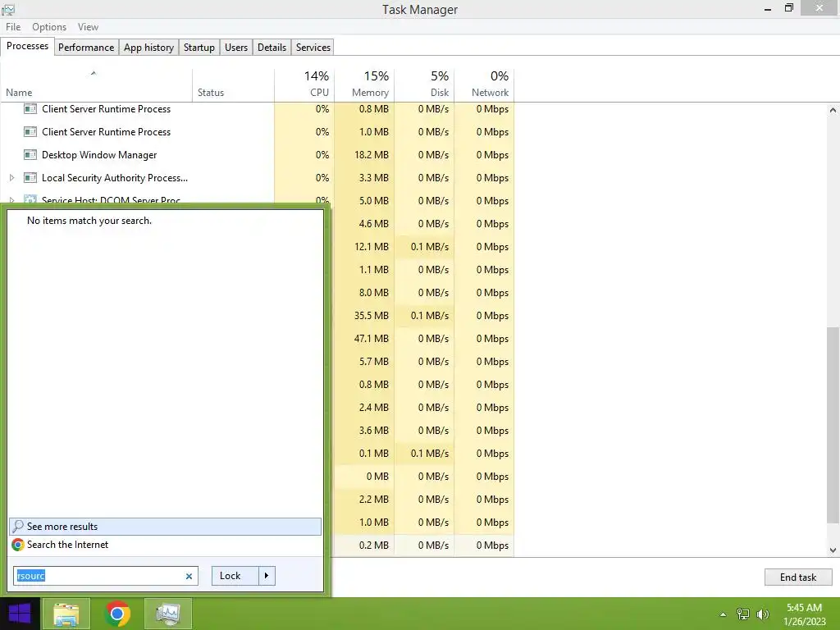The width and height of the screenshot is (840, 630).
Task: Click the icon for first Client Server Runtime Process
Action: (x=30, y=109)
